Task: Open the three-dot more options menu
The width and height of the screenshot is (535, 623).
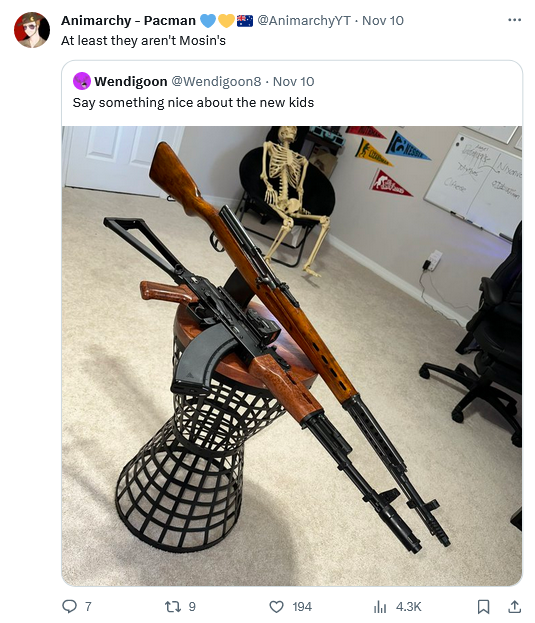Action: 514,20
